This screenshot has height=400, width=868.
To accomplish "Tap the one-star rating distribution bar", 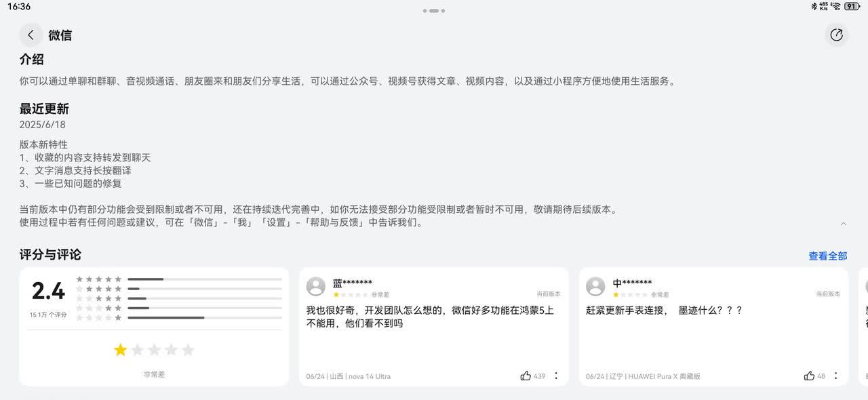I will coord(205,317).
